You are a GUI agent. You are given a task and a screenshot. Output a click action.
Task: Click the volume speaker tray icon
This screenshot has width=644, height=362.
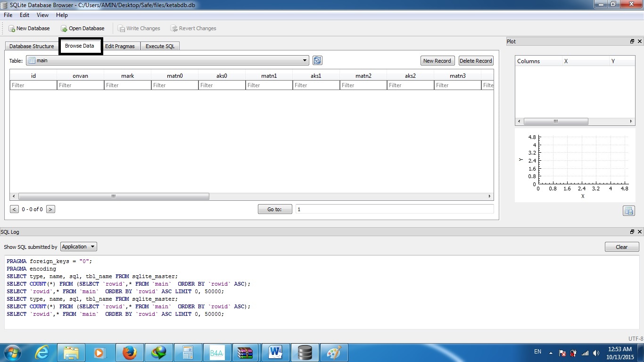[596, 353]
